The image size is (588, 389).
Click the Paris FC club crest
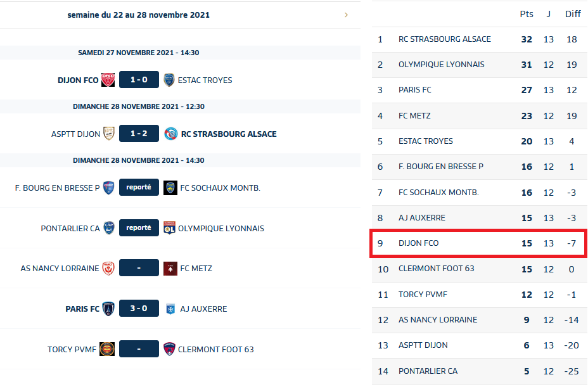[108, 309]
